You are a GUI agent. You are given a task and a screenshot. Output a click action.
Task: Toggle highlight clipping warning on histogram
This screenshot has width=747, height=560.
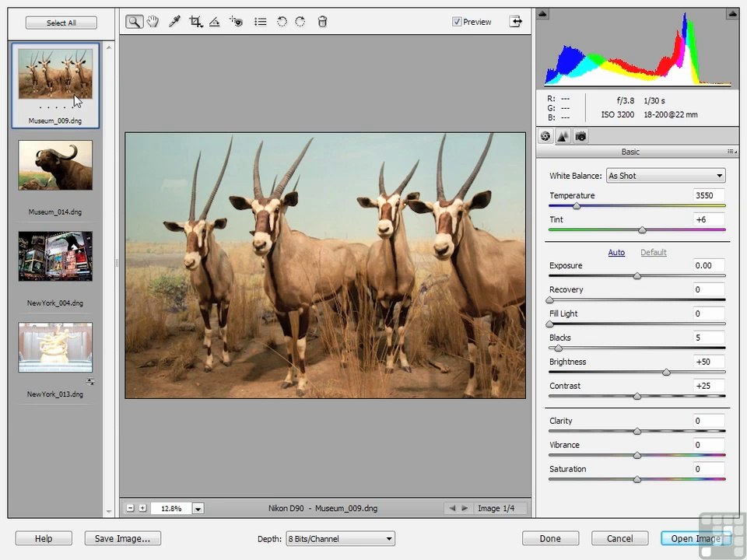point(732,14)
